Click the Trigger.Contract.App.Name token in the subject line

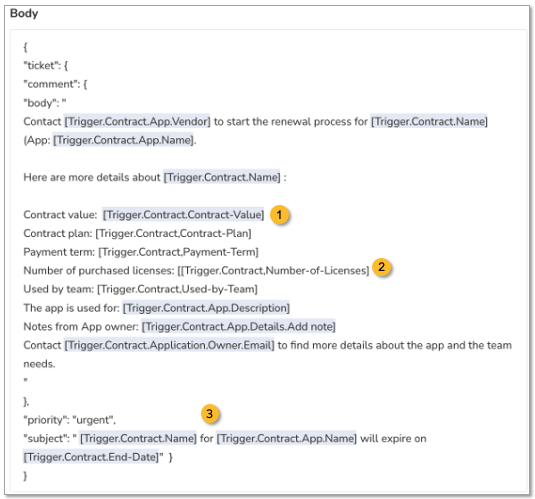pos(287,438)
